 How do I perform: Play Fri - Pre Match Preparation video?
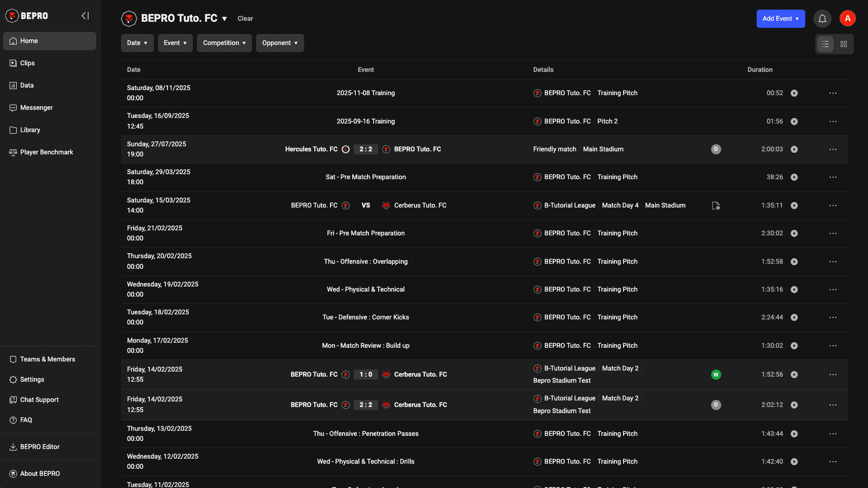click(794, 233)
